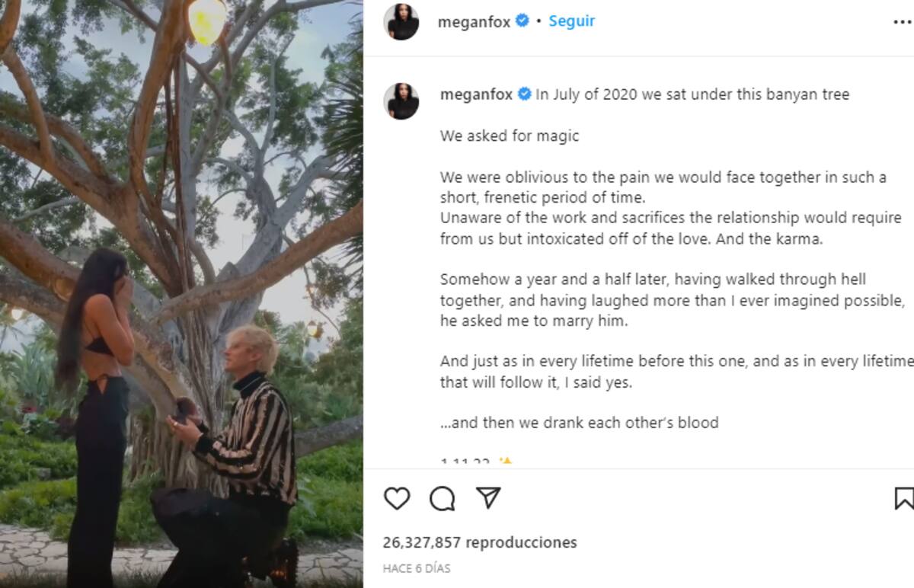The image size is (914, 588).
Task: Click the caption paragraph starting "Somehow a year"
Action: 653,280
